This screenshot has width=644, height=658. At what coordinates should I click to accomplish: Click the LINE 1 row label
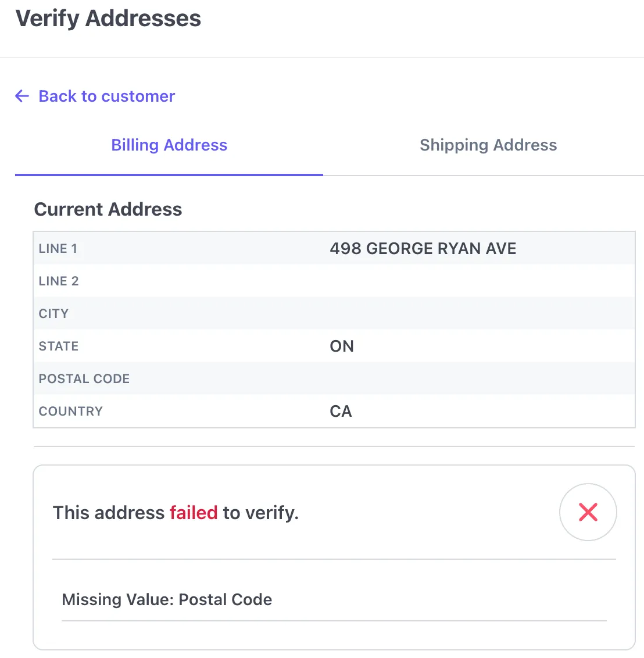click(x=58, y=248)
